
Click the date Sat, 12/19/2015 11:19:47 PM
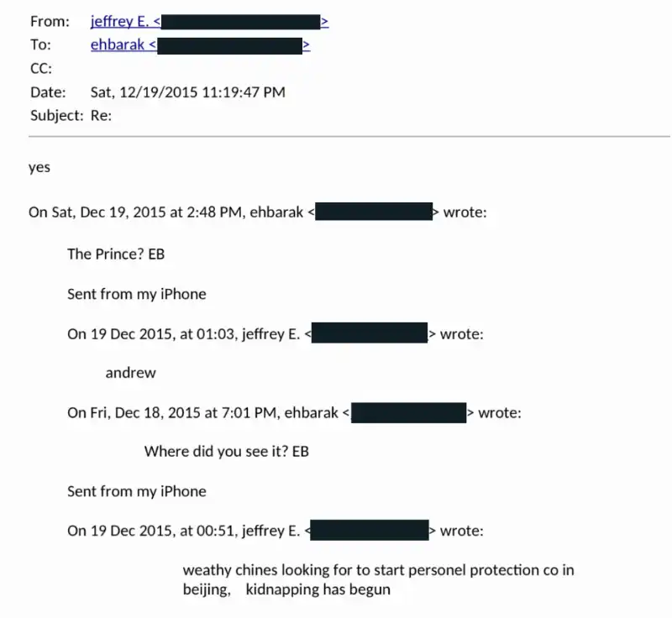pyautogui.click(x=187, y=92)
